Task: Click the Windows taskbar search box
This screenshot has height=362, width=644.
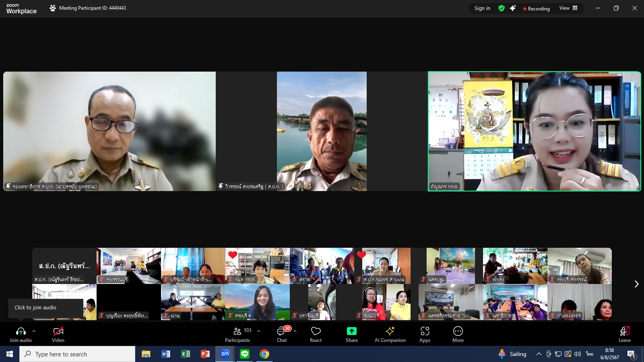Action: pos(77,354)
